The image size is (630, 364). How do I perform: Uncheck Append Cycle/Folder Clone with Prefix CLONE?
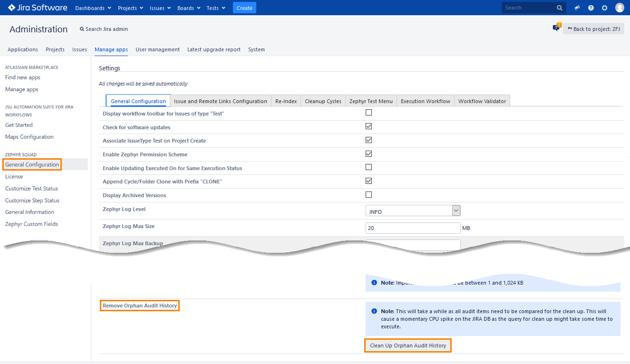pos(368,181)
